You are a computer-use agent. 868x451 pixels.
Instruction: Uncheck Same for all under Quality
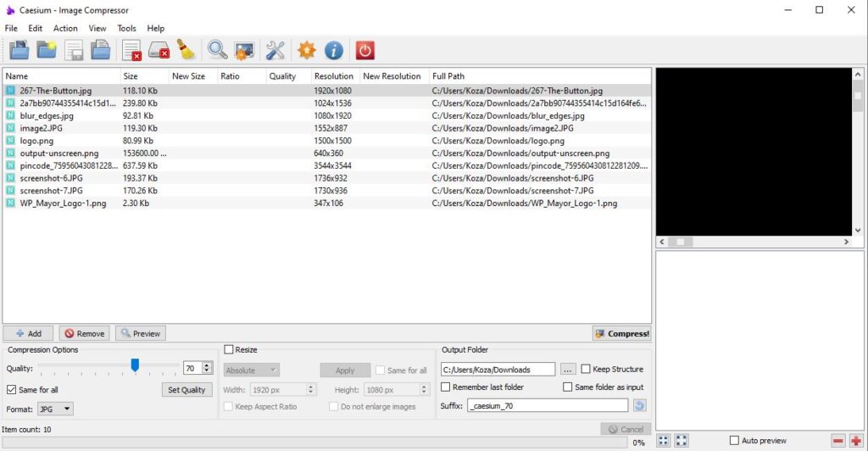click(11, 390)
